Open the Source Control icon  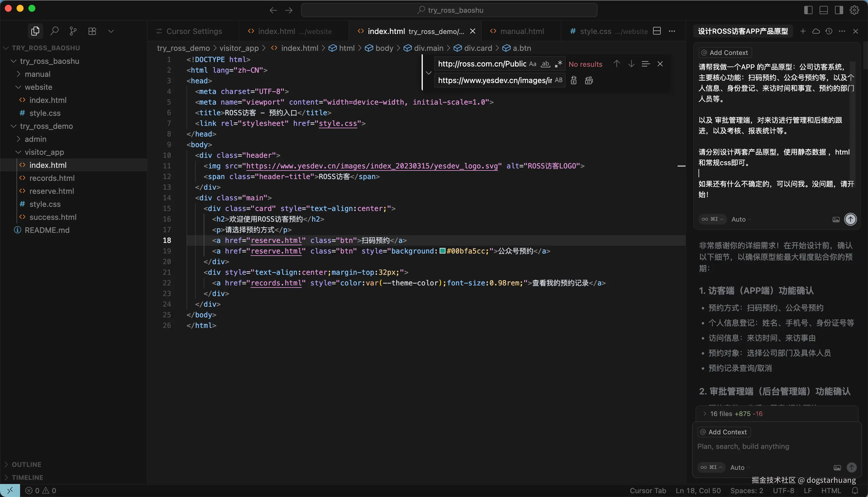click(x=73, y=31)
